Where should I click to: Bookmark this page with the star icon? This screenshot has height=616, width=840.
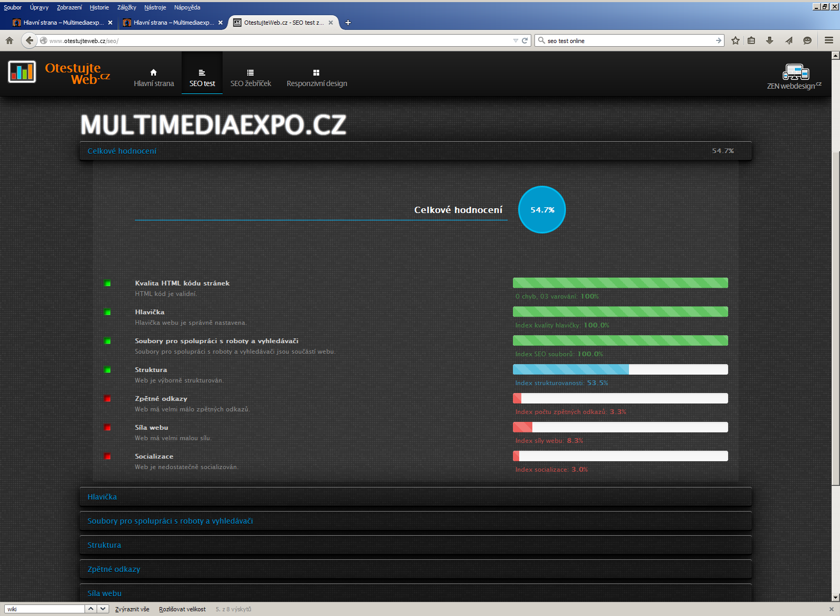pos(736,40)
